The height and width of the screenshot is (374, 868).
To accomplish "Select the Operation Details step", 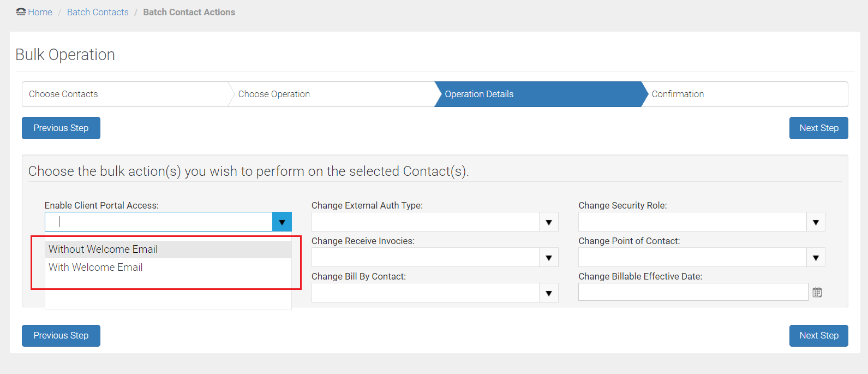I will (479, 94).
